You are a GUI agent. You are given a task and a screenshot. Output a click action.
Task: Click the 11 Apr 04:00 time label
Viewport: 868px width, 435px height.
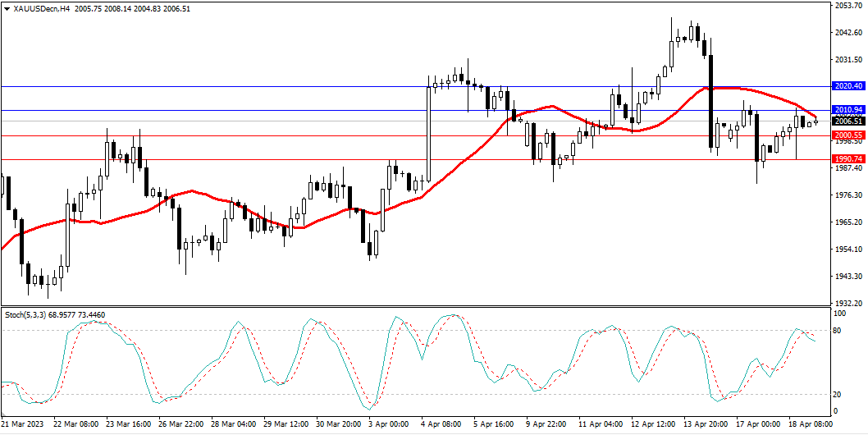[x=601, y=424]
